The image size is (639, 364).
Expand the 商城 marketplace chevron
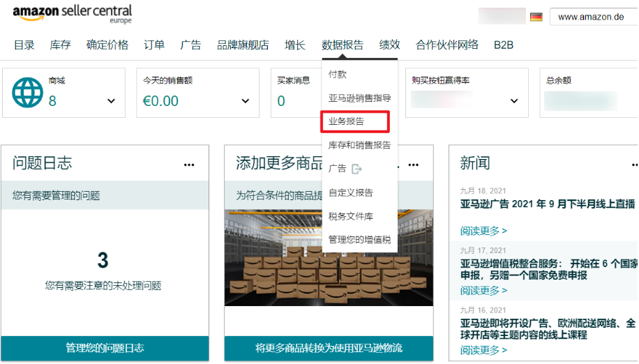point(111,101)
